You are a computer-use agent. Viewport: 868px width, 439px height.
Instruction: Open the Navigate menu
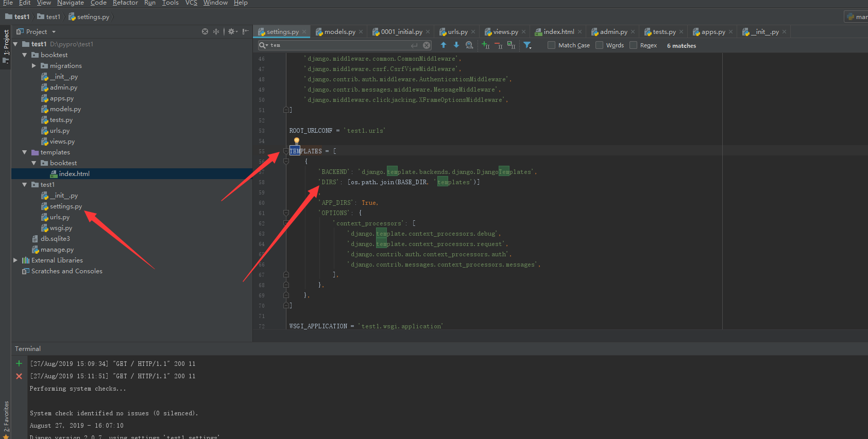pos(70,3)
